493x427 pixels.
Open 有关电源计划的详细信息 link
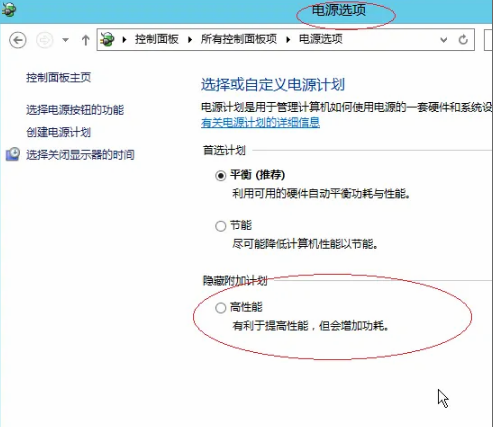coord(260,122)
